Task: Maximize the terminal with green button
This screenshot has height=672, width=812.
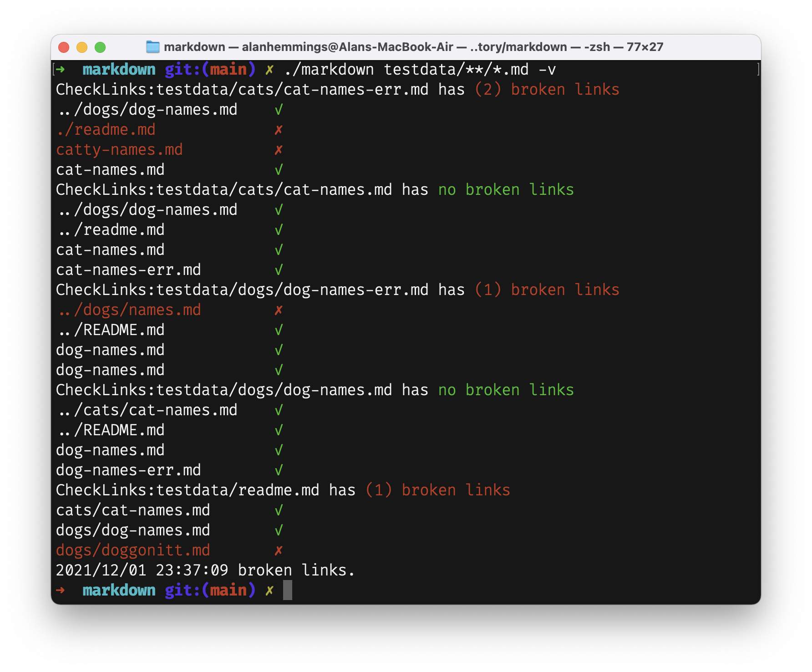Action: click(100, 47)
